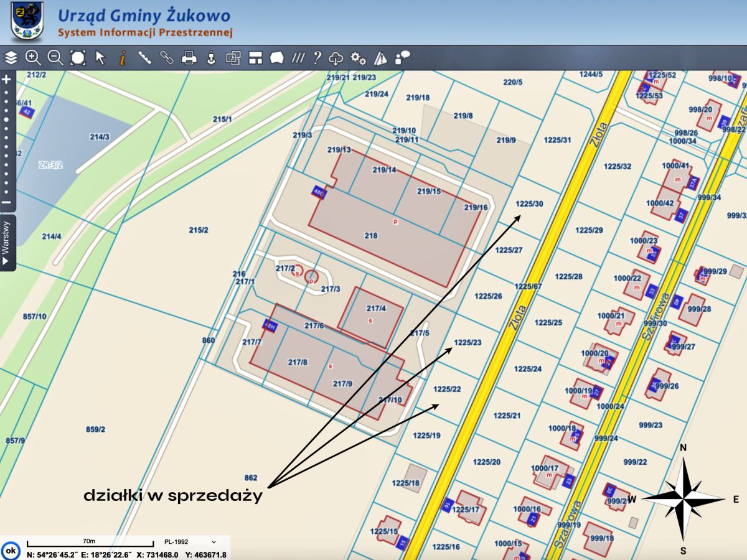This screenshot has height=560, width=747.
Task: Activate the arrow pointer selection tool
Action: [x=100, y=58]
